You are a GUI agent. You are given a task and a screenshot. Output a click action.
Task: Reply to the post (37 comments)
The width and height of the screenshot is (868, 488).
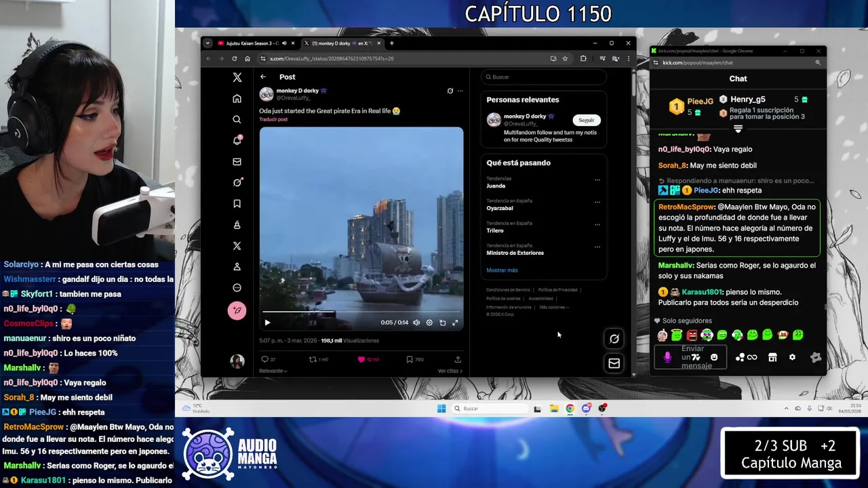[x=268, y=359]
